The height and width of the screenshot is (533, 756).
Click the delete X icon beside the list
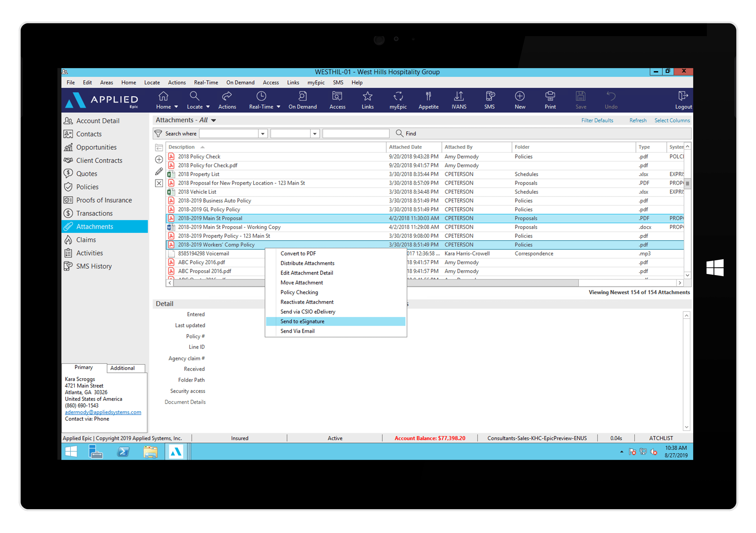pos(159,183)
